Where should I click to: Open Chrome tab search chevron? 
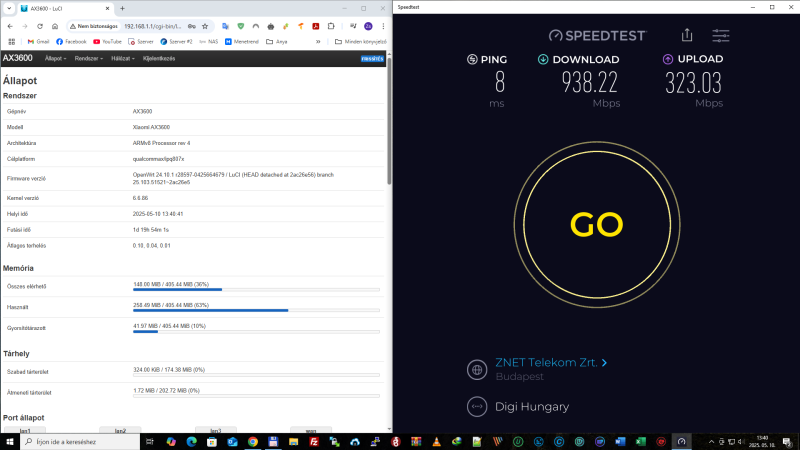9,9
